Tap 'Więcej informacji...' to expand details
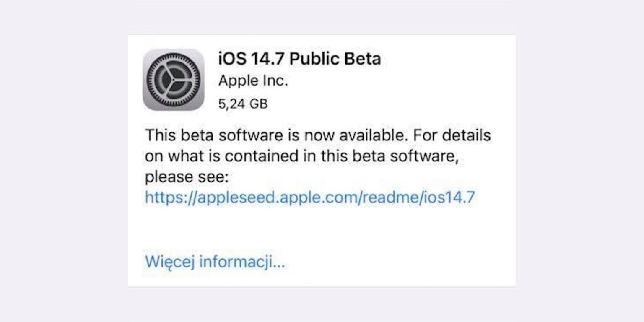 214,262
